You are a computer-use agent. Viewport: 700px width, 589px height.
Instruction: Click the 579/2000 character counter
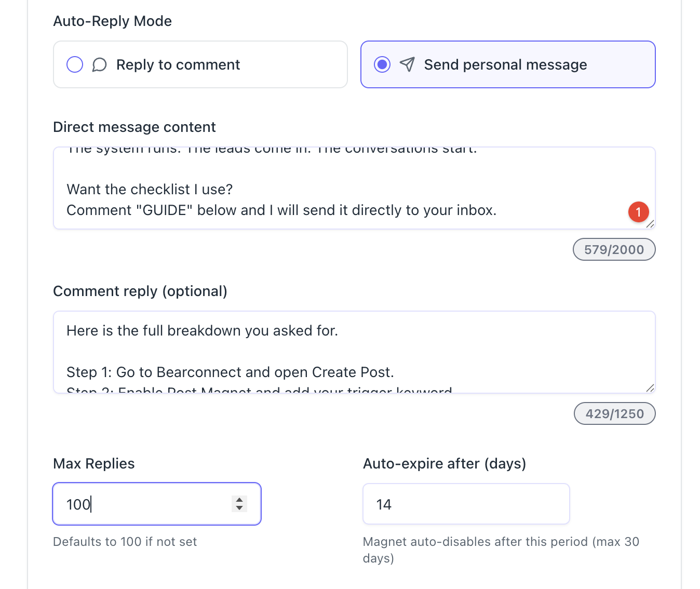click(x=614, y=250)
